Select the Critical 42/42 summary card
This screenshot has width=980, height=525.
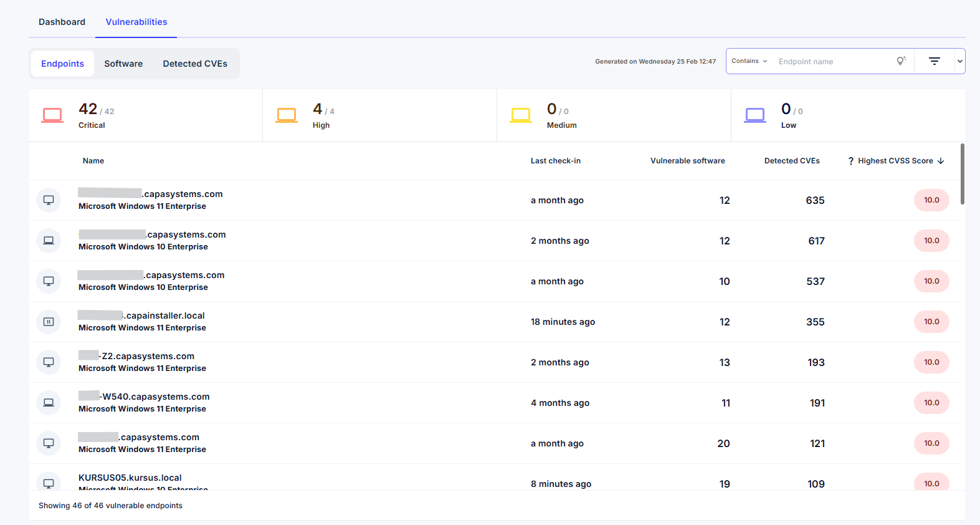click(146, 115)
